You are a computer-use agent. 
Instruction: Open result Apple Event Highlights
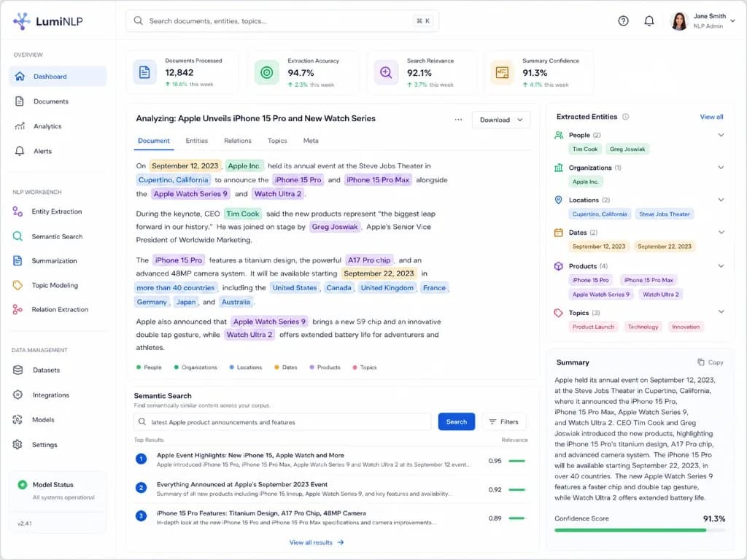tap(250, 455)
